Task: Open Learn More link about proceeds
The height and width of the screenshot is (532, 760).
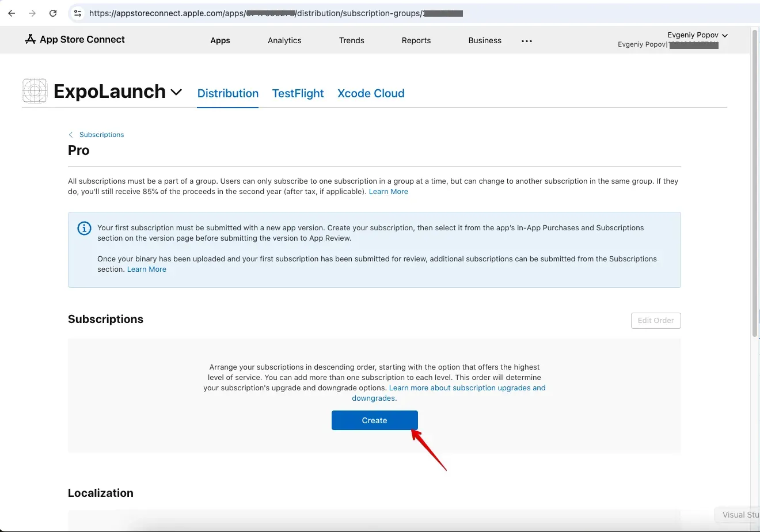Action: coord(389,191)
